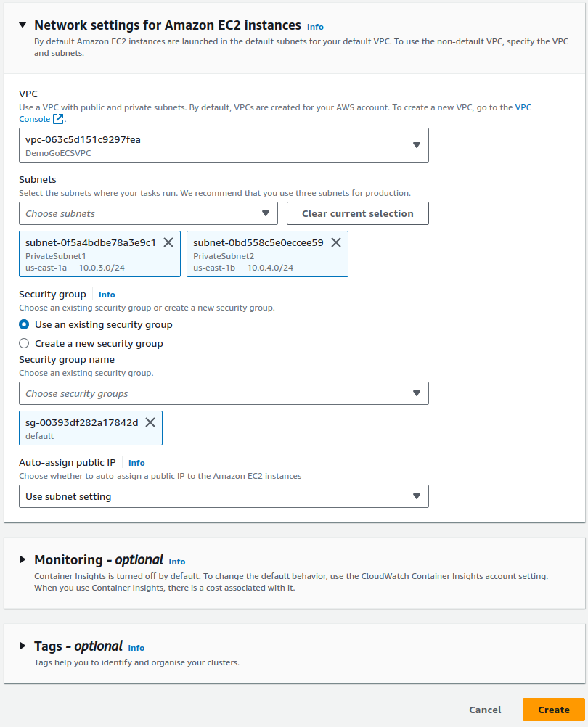The width and height of the screenshot is (588, 727).
Task: Select Create a new security group
Action: tap(24, 344)
